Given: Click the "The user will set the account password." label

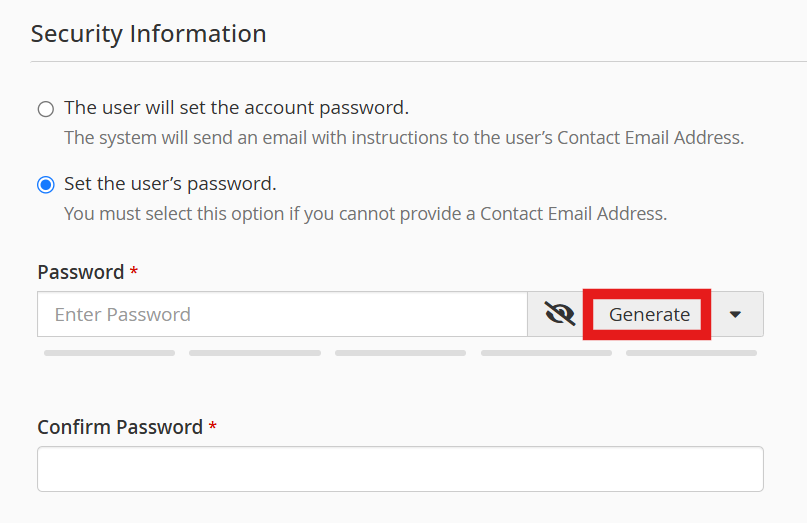Looking at the screenshot, I should 236,107.
